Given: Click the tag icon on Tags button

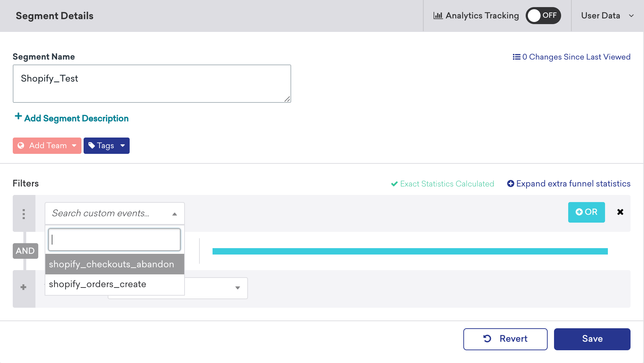Looking at the screenshot, I should click(92, 145).
